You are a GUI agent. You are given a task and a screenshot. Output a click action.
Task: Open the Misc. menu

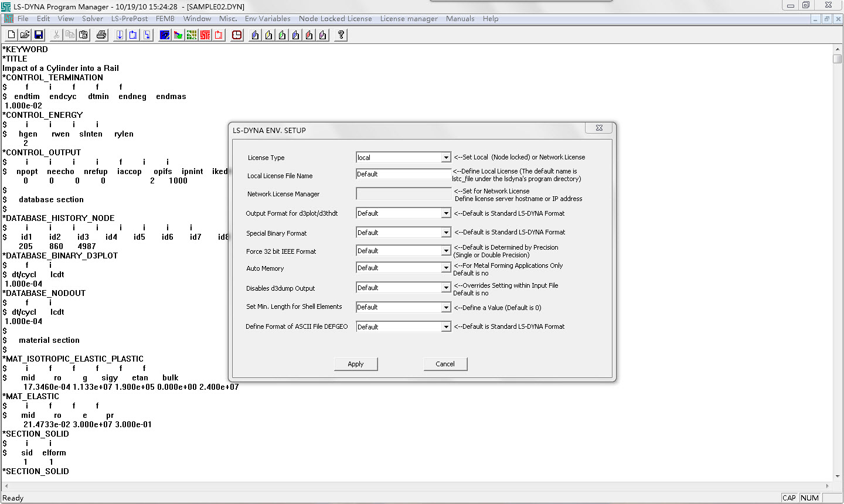(x=228, y=19)
